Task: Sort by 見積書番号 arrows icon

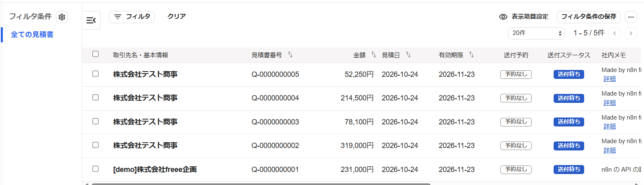Action: click(290, 54)
